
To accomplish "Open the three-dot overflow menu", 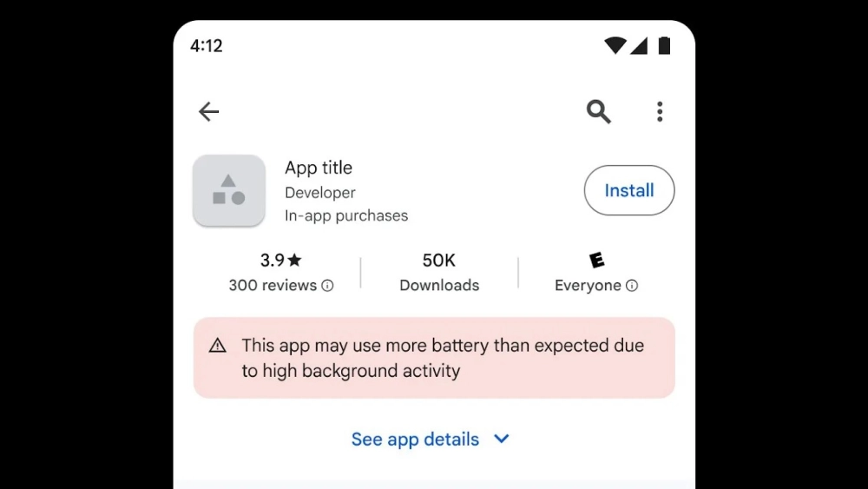I will tap(660, 111).
